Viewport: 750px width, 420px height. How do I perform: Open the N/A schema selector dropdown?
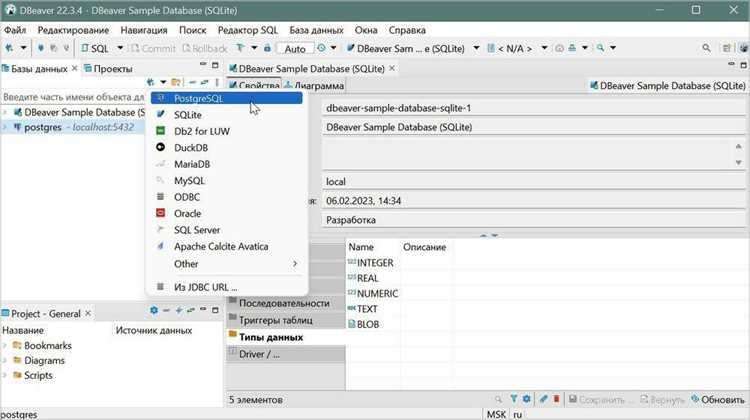(544, 48)
